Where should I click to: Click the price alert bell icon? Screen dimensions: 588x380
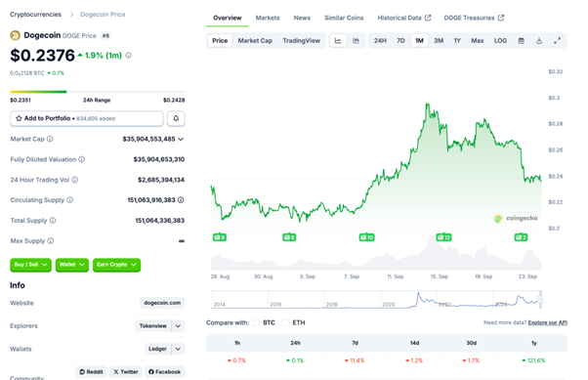(x=176, y=118)
